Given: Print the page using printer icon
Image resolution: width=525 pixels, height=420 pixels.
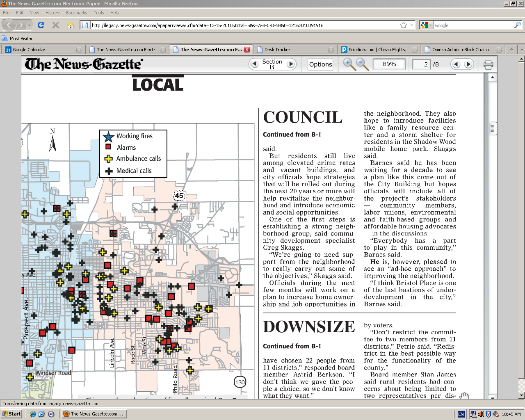Looking at the screenshot, I should click(488, 64).
